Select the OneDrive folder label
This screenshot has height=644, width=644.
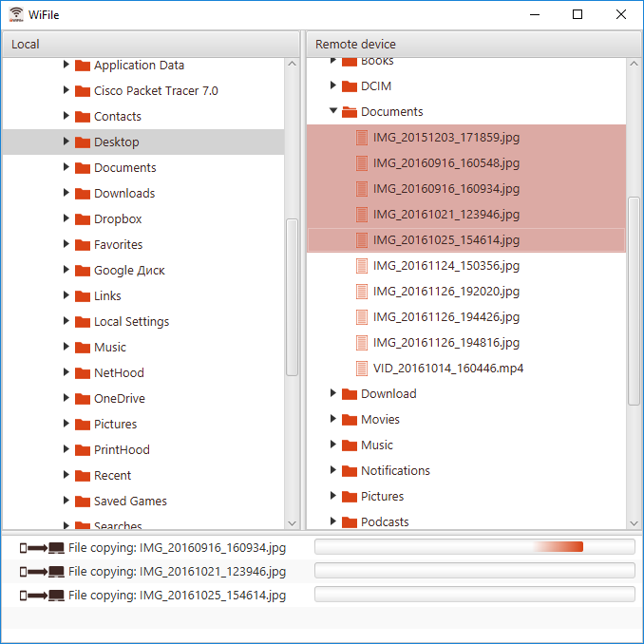point(120,399)
